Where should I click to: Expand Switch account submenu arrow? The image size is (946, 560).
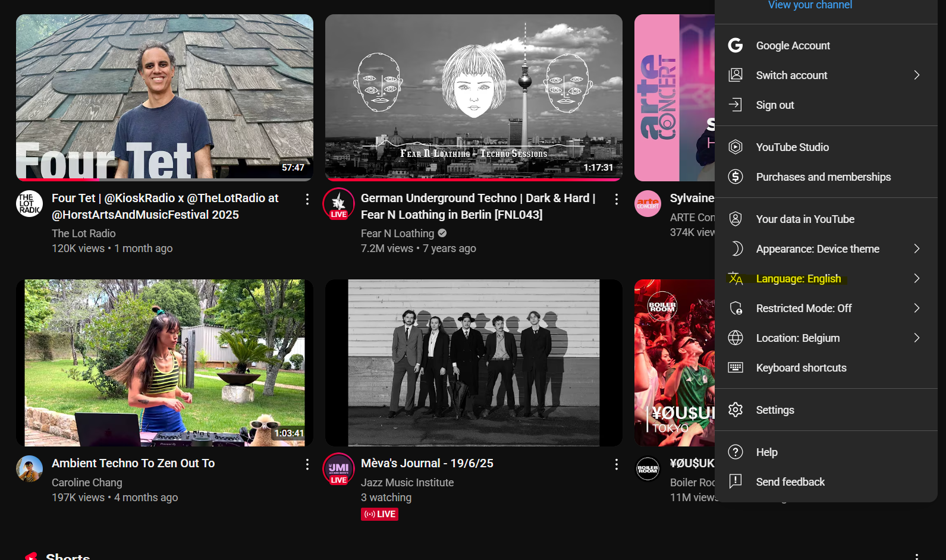917,75
